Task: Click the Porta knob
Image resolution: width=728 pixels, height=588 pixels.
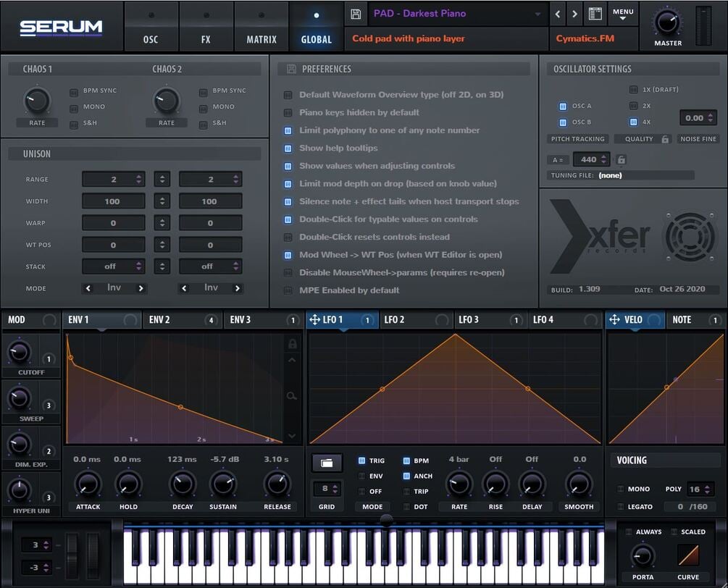Action: pyautogui.click(x=643, y=556)
